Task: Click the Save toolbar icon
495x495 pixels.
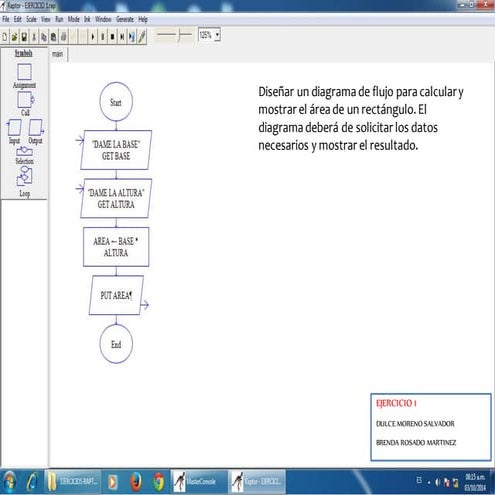Action: [24, 37]
